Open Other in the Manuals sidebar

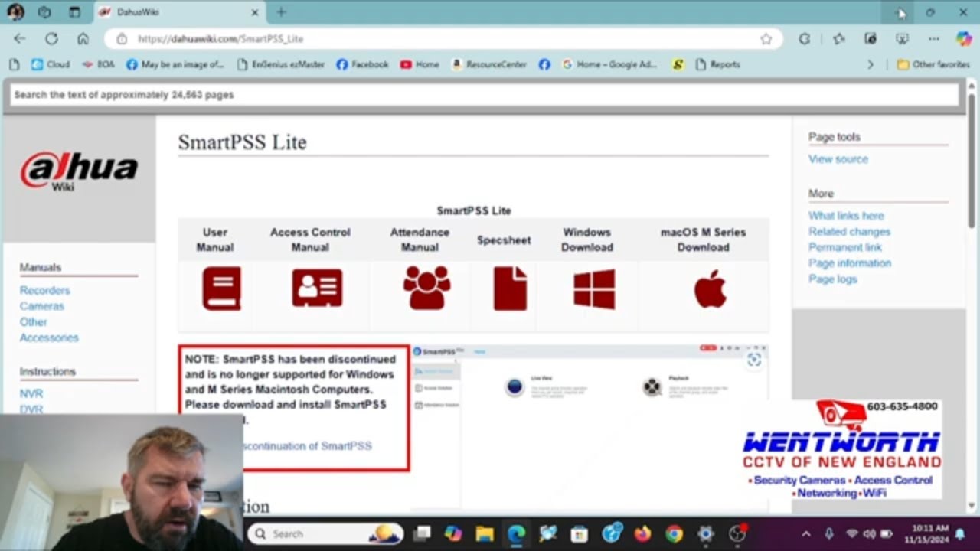coord(33,322)
